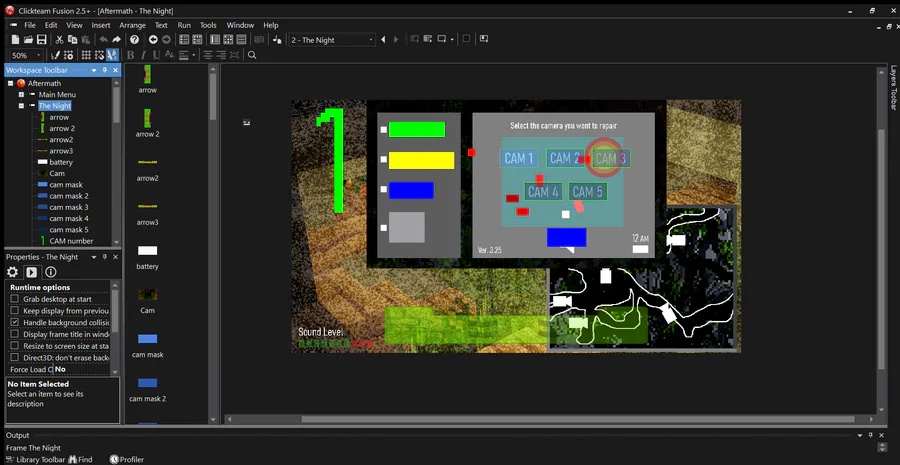Image resolution: width=900 pixels, height=465 pixels.
Task: Switch to Runtime options play tab
Action: (32, 272)
